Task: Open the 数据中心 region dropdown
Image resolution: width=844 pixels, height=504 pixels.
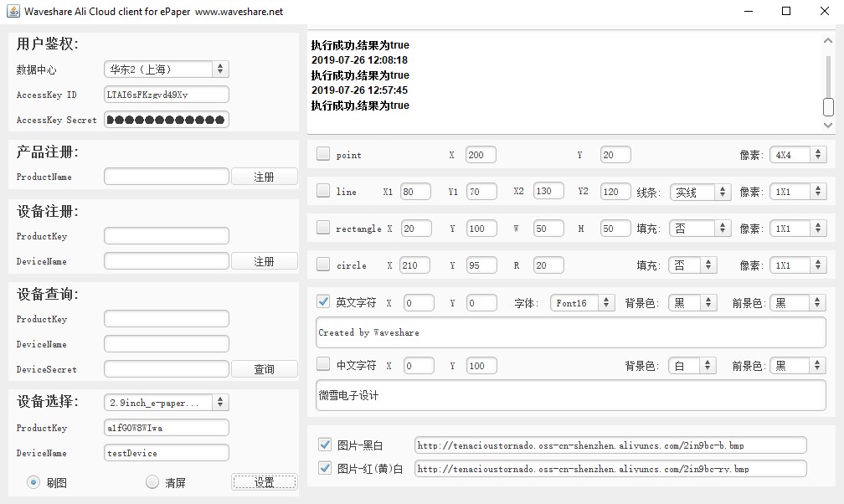Action: click(x=167, y=69)
